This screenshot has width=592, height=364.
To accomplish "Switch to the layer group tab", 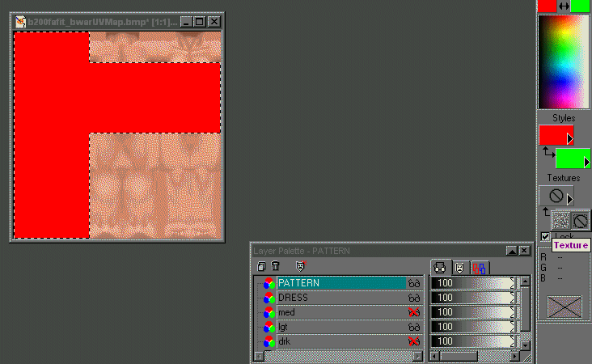I will pos(480,267).
